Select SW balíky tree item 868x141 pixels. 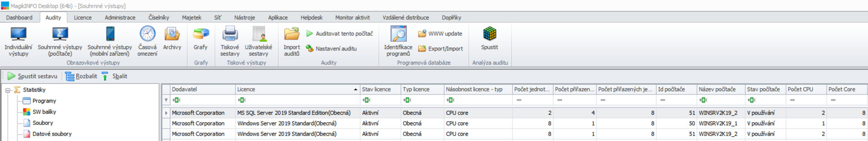tap(44, 112)
